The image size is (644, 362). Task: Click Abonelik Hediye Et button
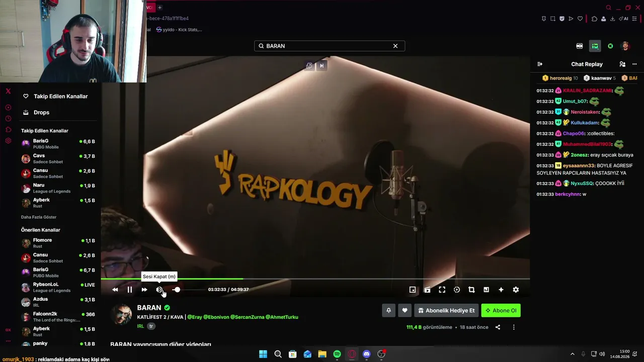click(x=446, y=311)
